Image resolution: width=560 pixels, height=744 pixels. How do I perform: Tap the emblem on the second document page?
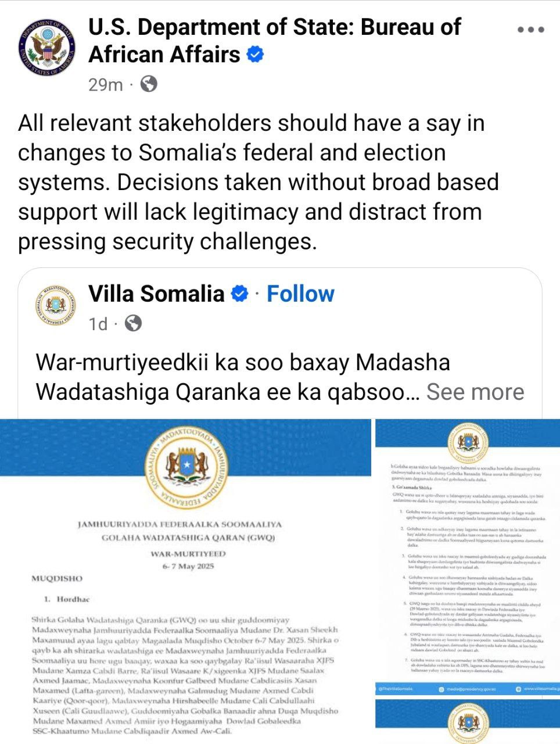click(468, 443)
